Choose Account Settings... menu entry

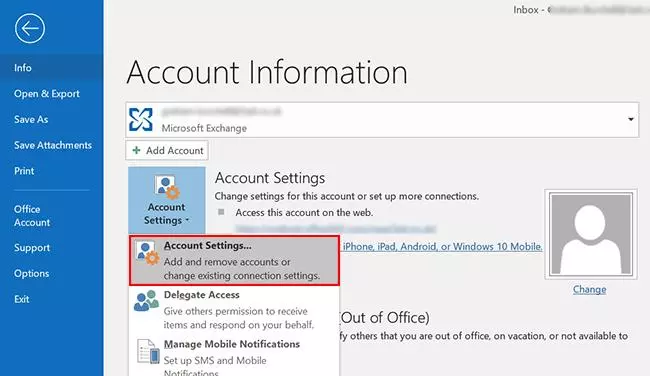234,260
